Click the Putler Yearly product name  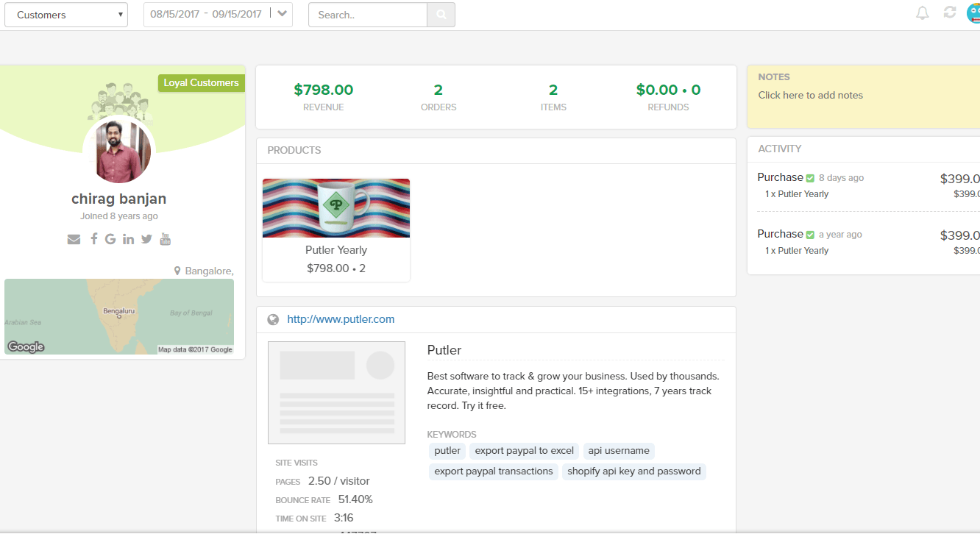(336, 250)
